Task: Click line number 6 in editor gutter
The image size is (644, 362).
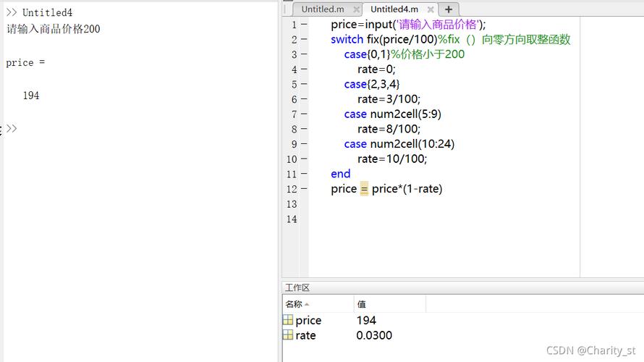Action: [x=294, y=99]
